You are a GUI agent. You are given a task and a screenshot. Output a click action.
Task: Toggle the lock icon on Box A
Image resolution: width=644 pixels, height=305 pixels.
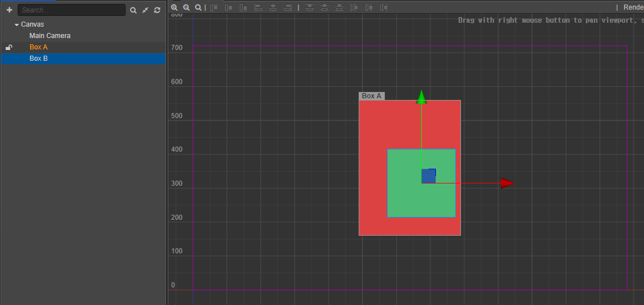point(9,47)
